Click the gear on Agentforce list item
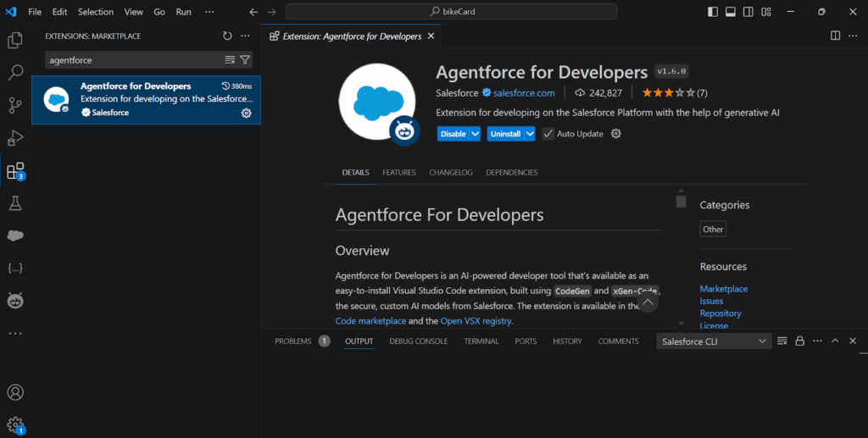Image resolution: width=868 pixels, height=438 pixels. pyautogui.click(x=247, y=113)
